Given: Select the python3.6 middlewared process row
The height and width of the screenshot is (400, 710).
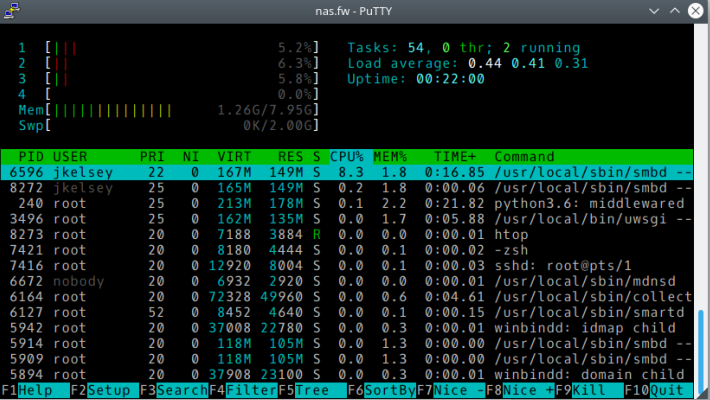Looking at the screenshot, I should tap(347, 203).
